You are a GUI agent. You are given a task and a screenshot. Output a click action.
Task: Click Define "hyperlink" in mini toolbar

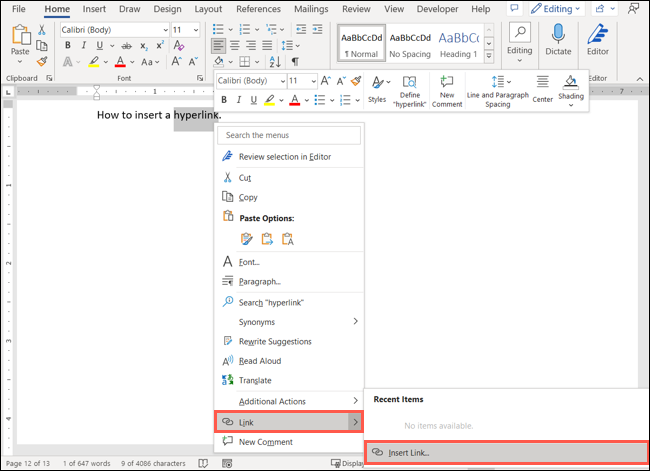coord(410,92)
